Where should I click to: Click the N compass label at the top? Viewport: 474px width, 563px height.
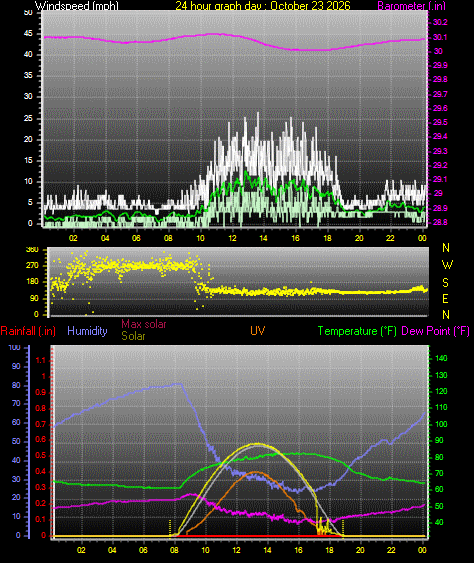click(x=446, y=248)
